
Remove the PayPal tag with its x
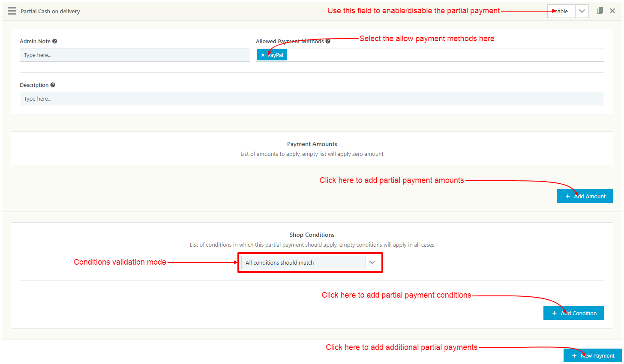click(263, 55)
